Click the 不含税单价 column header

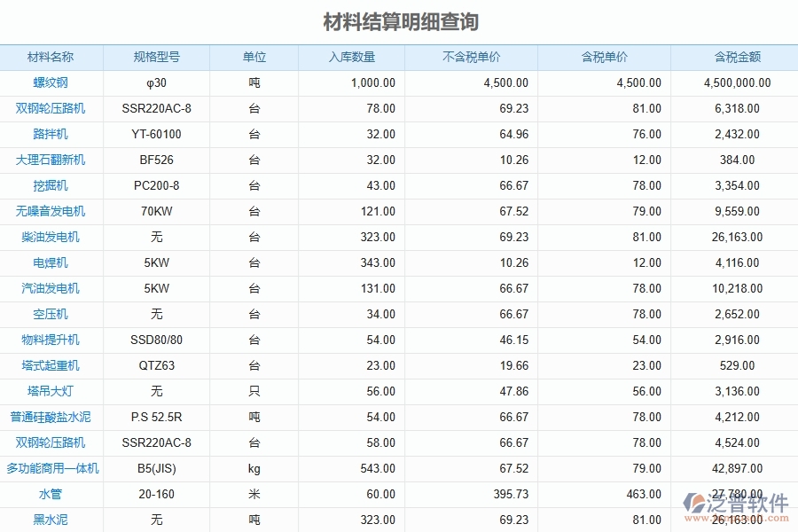click(471, 57)
